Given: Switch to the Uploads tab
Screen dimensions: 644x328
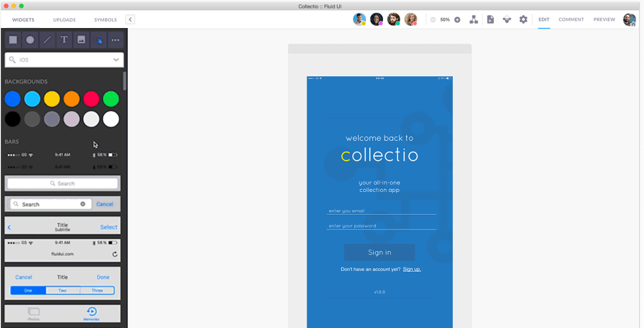Looking at the screenshot, I should coord(65,20).
